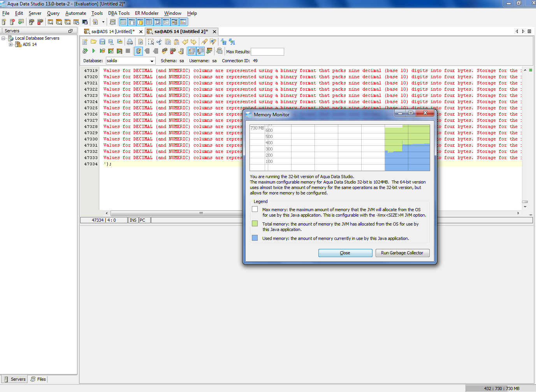Toggle the form list view button
Viewport: 536px width, 392px height.
(166, 22)
